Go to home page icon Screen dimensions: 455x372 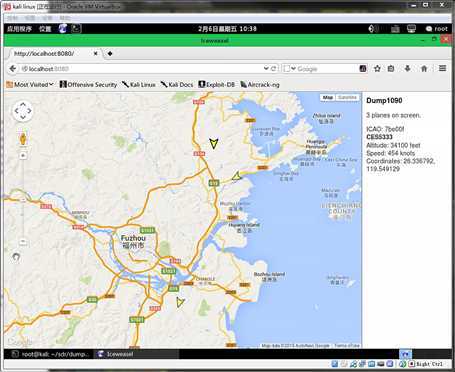click(424, 69)
